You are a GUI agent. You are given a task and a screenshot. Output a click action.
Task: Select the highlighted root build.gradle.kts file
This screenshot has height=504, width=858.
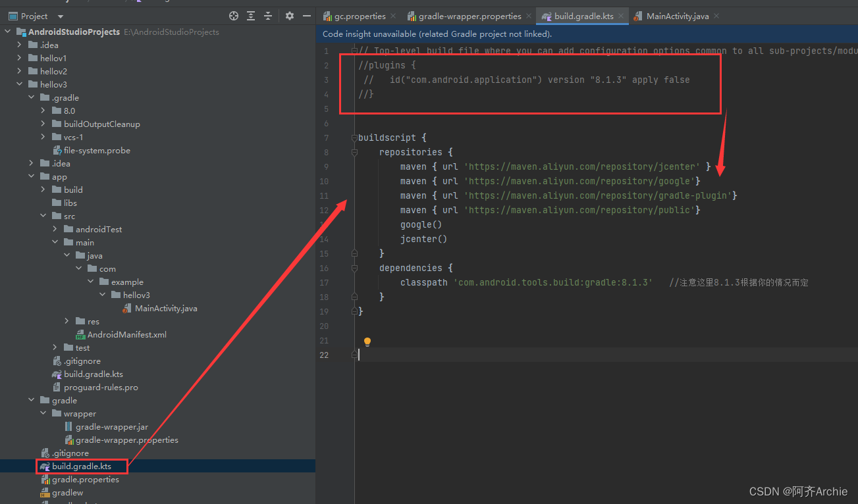click(82, 466)
